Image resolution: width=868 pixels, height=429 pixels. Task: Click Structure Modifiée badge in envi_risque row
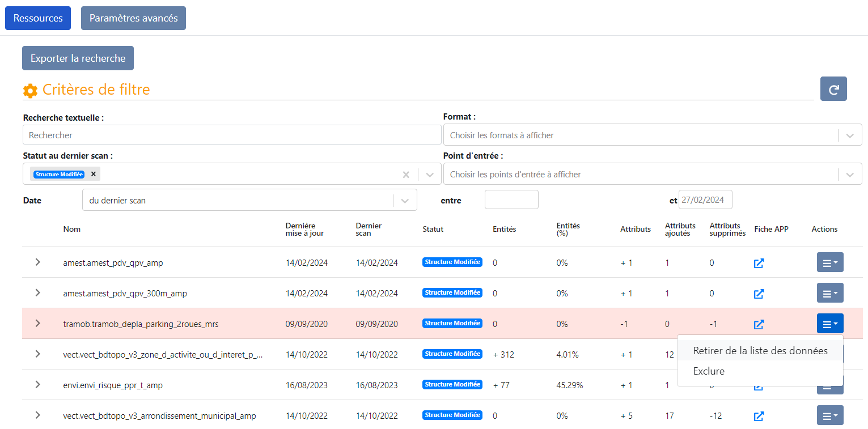coord(452,384)
